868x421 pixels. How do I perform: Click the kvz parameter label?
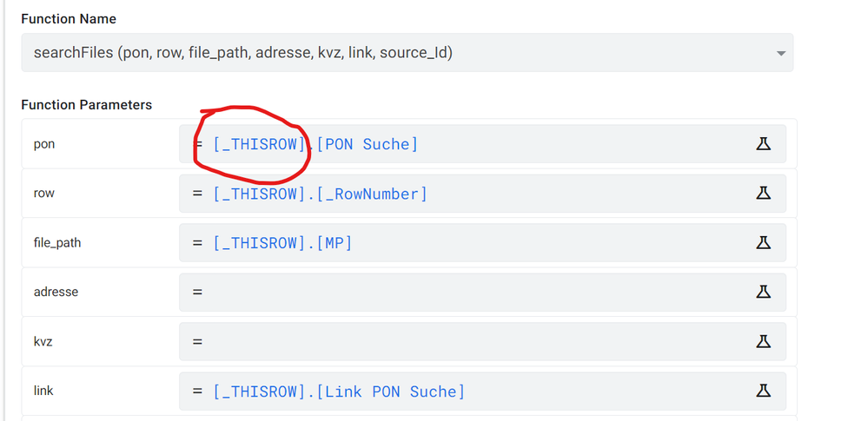point(43,341)
